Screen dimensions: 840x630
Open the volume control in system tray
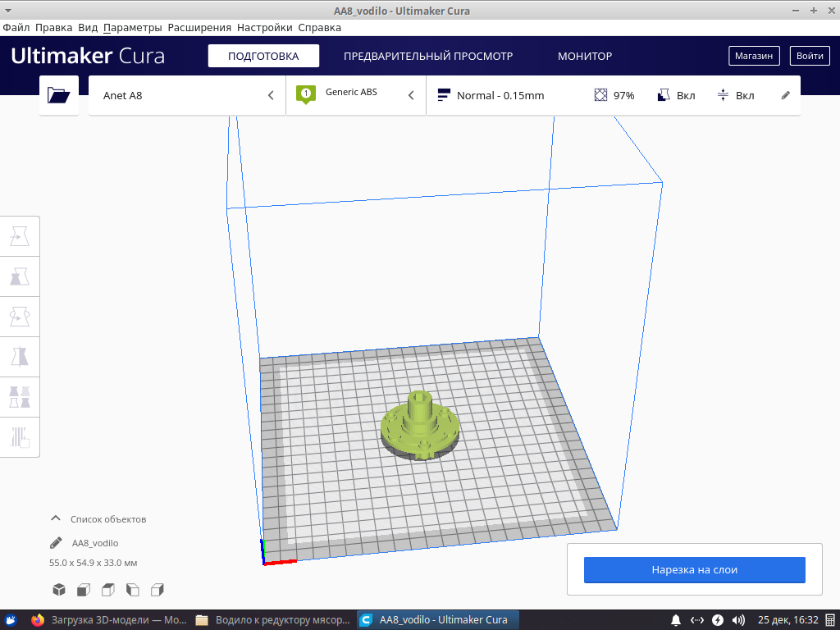738,620
